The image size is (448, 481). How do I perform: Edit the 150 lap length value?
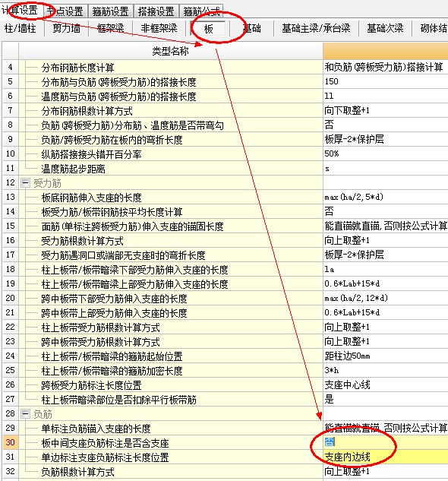[386, 81]
